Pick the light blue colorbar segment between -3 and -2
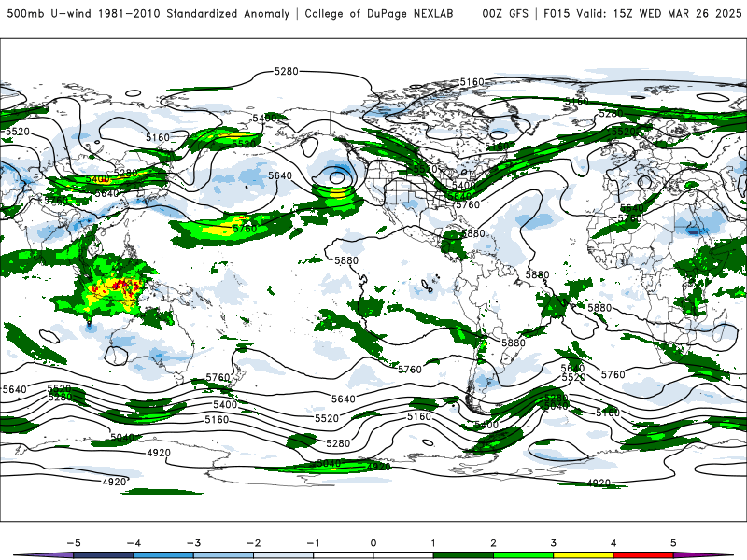Viewport: 747px width, 560px height. pos(223,555)
